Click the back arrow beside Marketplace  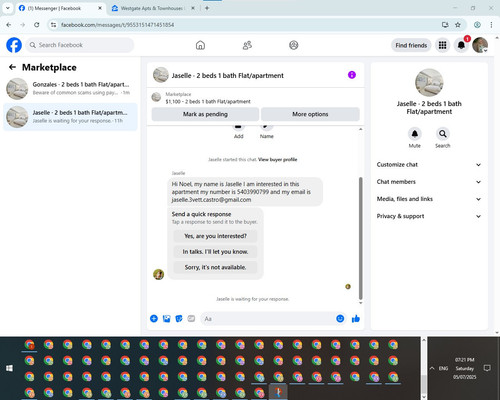pyautogui.click(x=12, y=67)
